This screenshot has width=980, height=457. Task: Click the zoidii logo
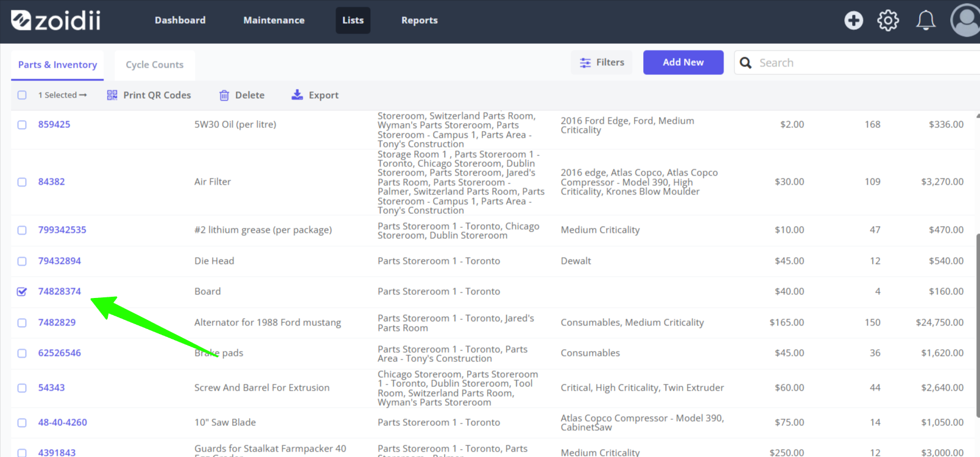[56, 20]
